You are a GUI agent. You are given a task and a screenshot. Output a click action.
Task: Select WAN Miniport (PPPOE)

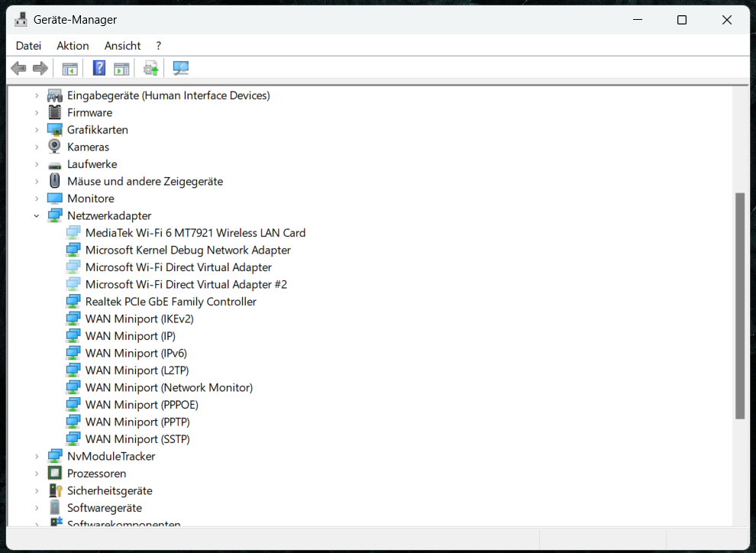(142, 405)
